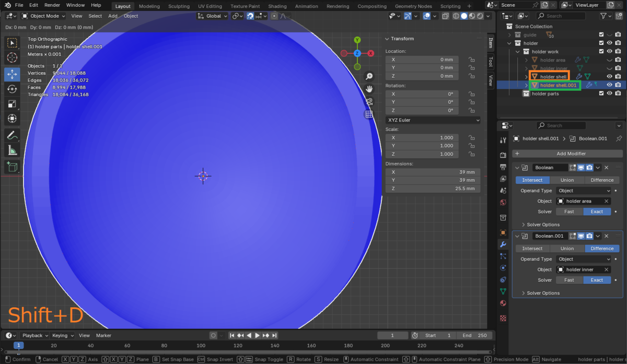
Task: Switch to Wireframe viewport shading
Action: coord(456,16)
